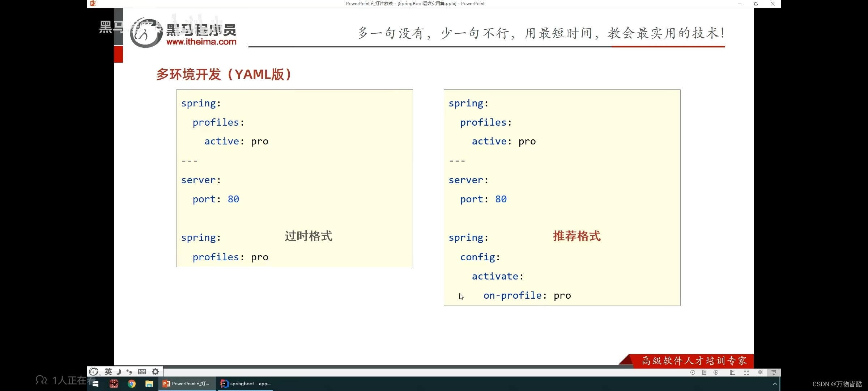This screenshot has width=868, height=391.
Task: Click the struck-through profiles: pro line
Action: [x=230, y=257]
